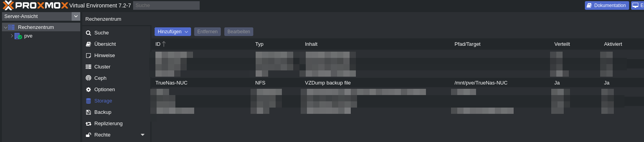Open the Optionen gear entry
The width and height of the screenshot is (644, 142).
88,90
